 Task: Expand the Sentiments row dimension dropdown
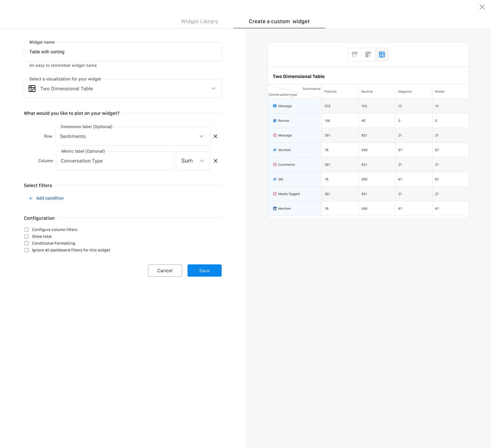point(133,136)
